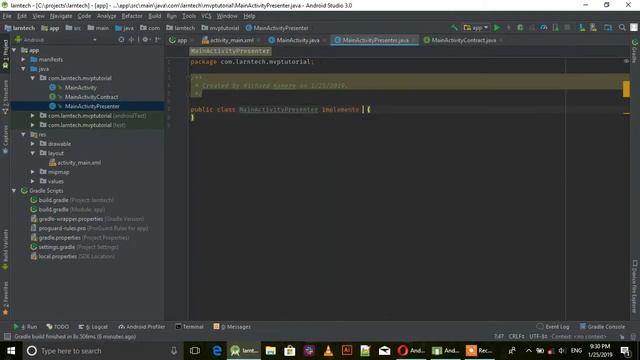
Task: Open the VCS menu
Action: coord(206,16)
